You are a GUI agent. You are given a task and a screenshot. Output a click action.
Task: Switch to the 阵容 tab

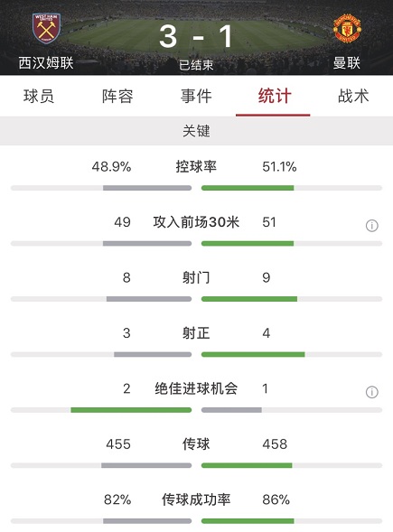click(117, 96)
